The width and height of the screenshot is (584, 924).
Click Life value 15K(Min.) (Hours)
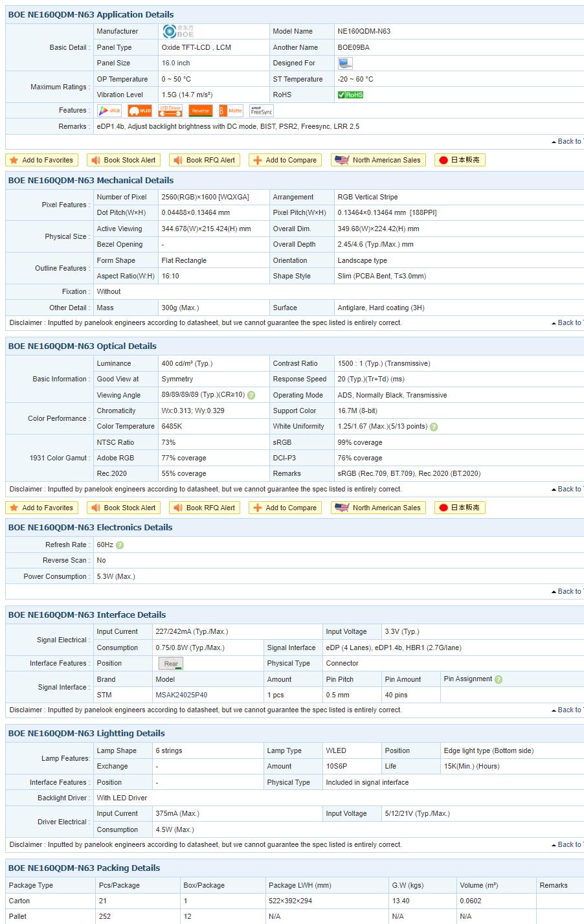click(x=471, y=767)
